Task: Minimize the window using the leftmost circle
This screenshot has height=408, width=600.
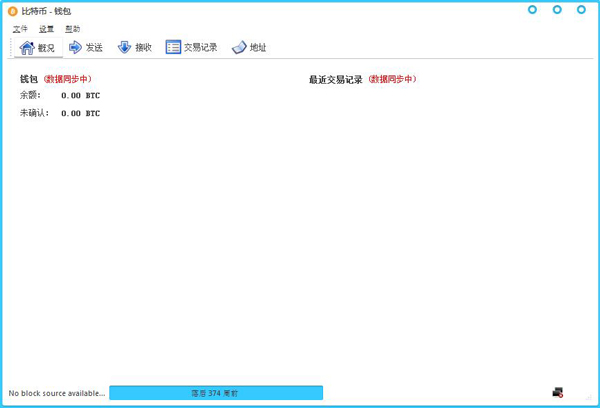Action: tap(532, 10)
